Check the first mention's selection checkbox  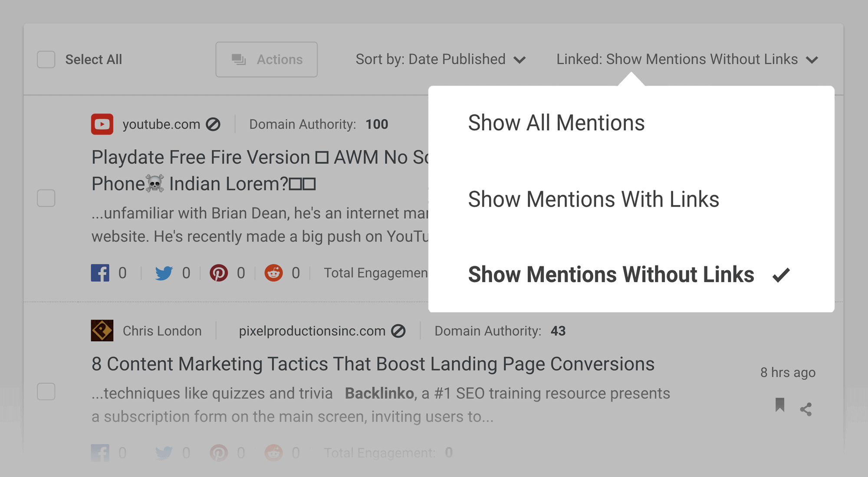[x=46, y=198]
